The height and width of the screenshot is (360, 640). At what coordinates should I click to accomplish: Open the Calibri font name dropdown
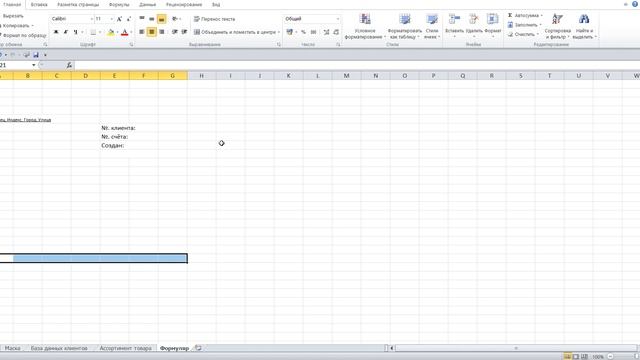(x=91, y=19)
